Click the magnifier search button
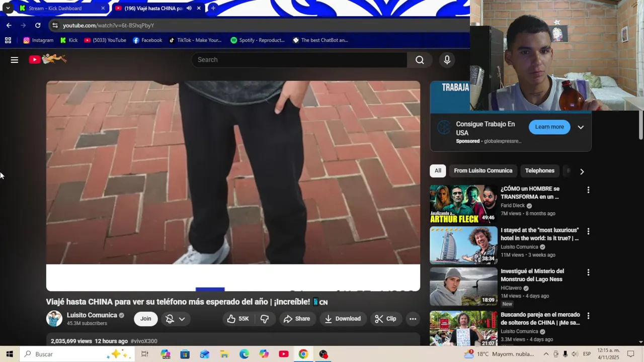Image resolution: width=644 pixels, height=362 pixels. pos(420,60)
